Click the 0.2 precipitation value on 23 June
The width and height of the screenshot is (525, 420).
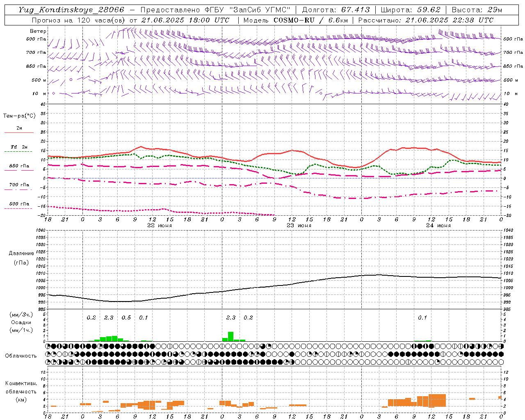(248, 317)
